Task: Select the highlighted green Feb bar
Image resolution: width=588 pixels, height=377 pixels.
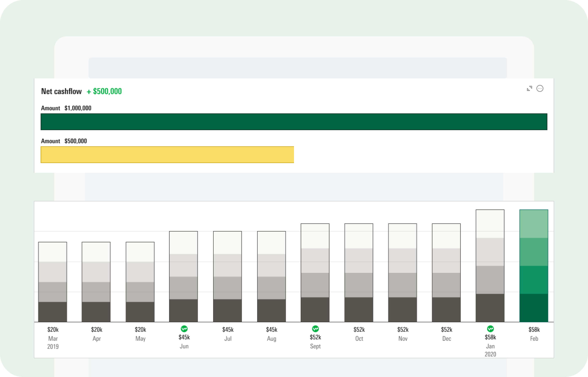Action: [534, 266]
